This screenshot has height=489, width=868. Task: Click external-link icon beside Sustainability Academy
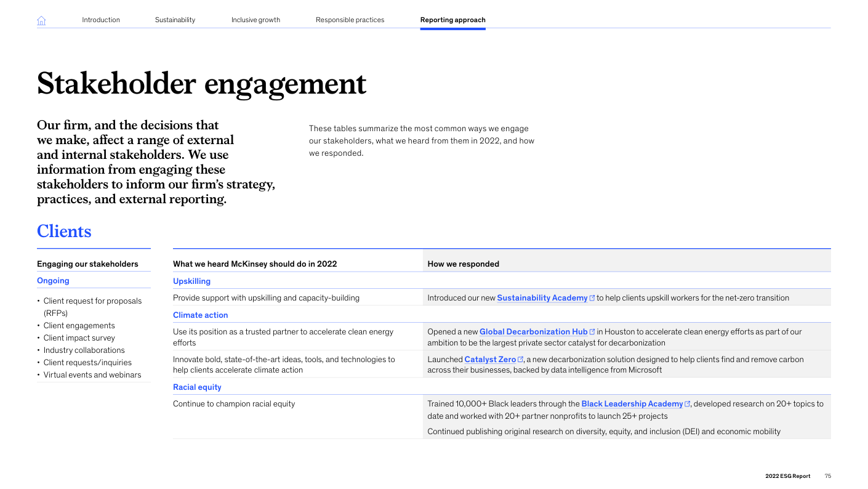point(592,298)
